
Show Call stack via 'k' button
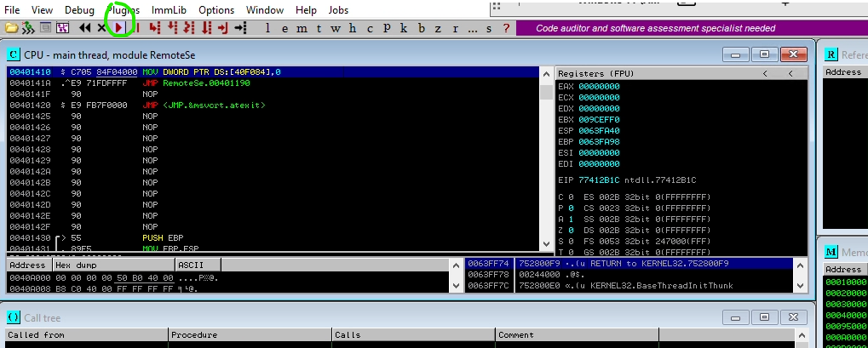click(404, 28)
